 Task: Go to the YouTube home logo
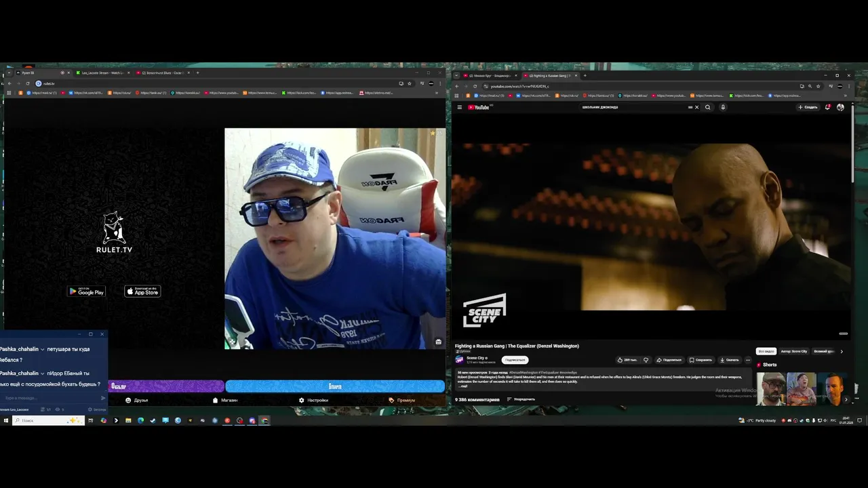[479, 107]
